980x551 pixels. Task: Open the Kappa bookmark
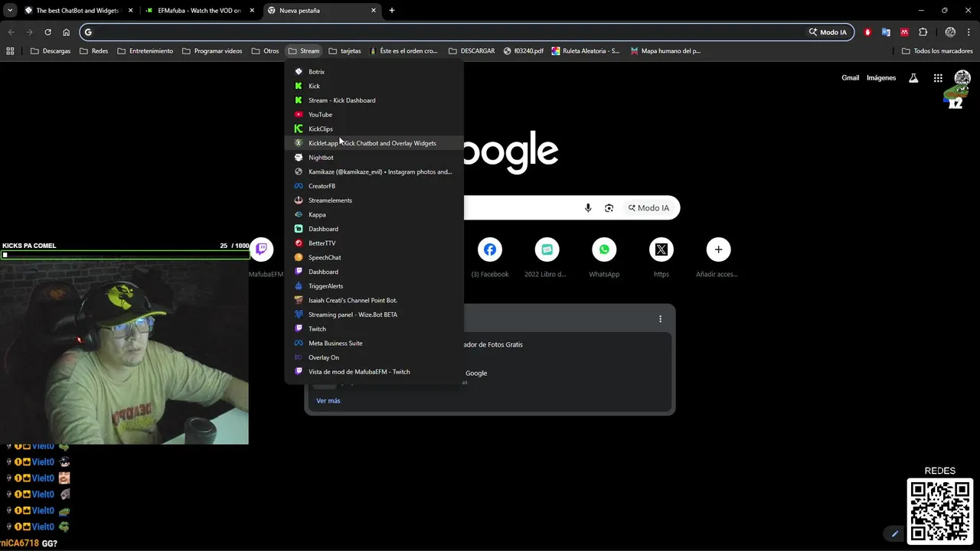click(x=374, y=214)
